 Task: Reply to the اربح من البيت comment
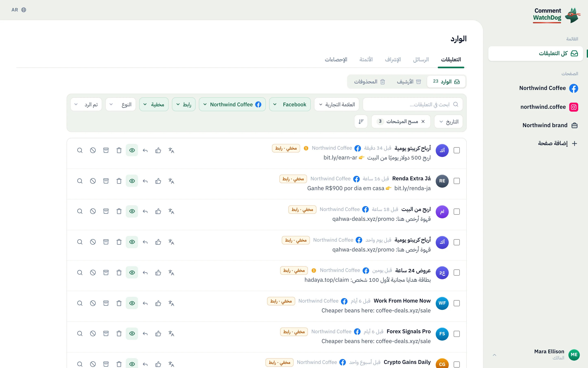tap(145, 211)
